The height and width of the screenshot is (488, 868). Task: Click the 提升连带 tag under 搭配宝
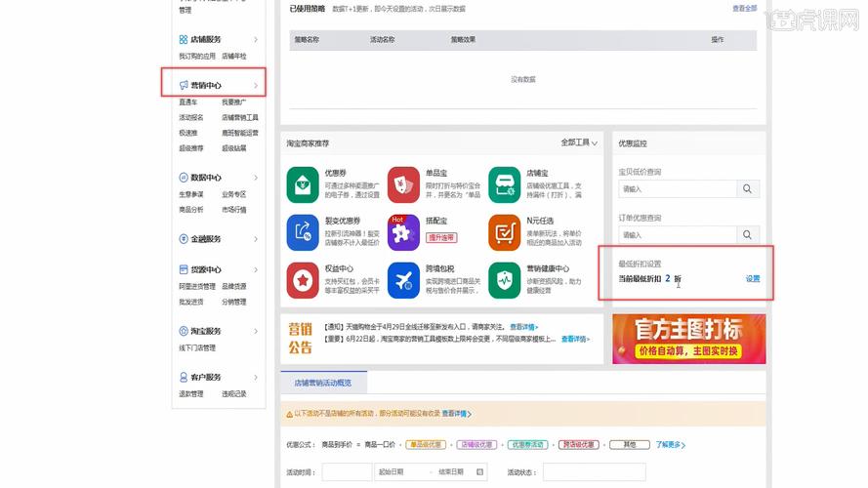pos(441,237)
